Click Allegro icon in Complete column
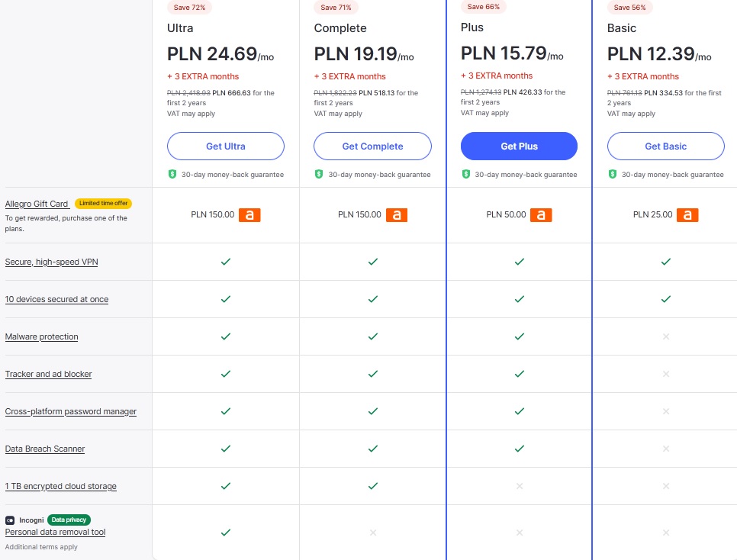Image resolution: width=737 pixels, height=560 pixels. point(397,215)
